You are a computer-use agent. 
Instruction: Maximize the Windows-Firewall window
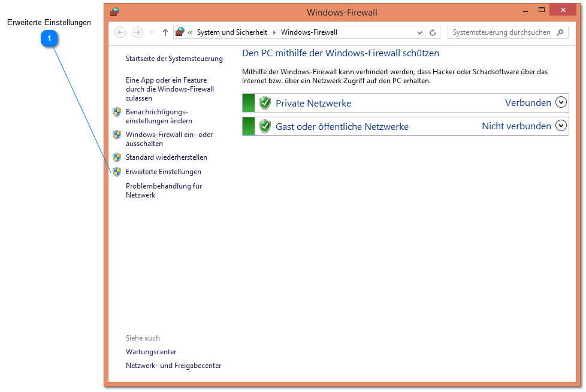[x=542, y=10]
